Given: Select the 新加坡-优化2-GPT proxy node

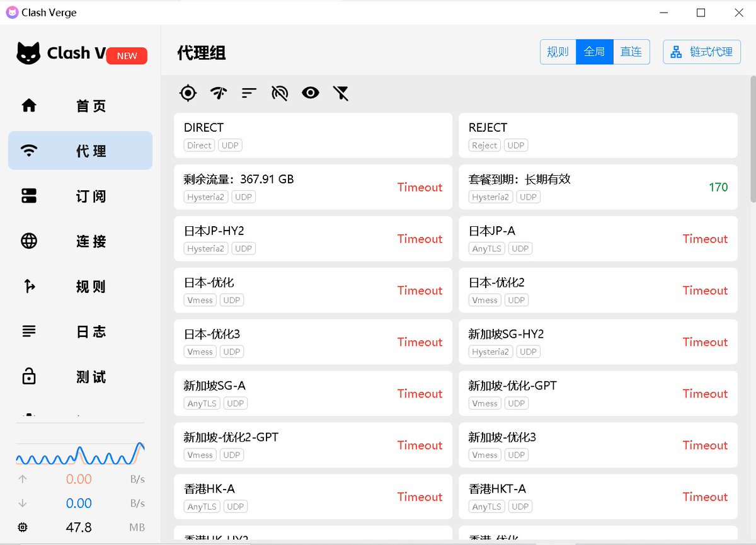Looking at the screenshot, I should [313, 445].
